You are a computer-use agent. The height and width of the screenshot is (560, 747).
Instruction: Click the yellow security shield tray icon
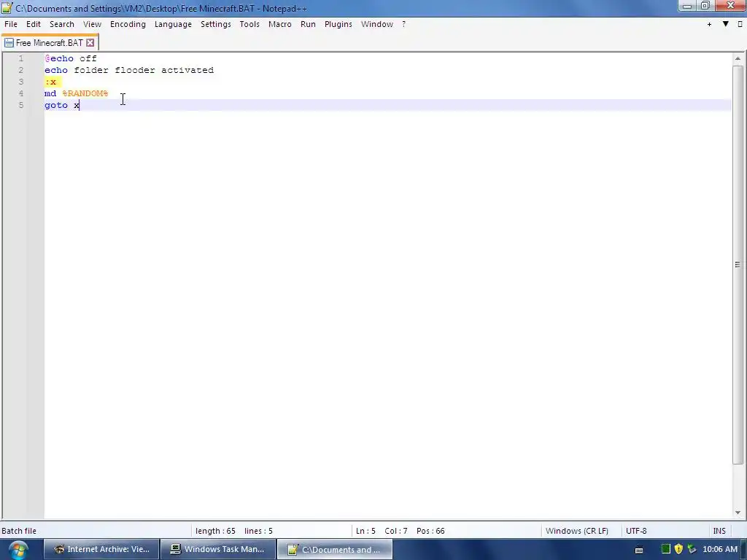pyautogui.click(x=679, y=549)
